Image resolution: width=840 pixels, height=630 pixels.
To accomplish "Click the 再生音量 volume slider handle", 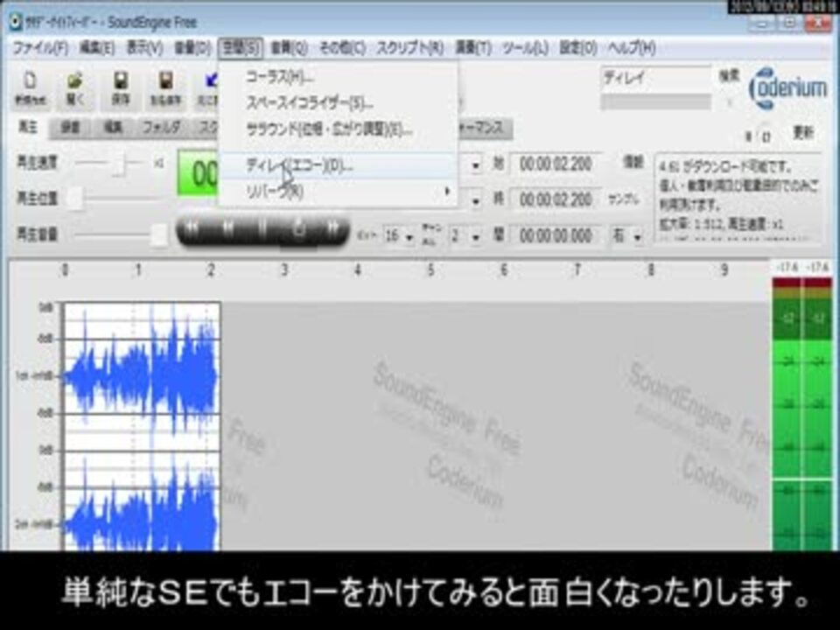I will (158, 234).
